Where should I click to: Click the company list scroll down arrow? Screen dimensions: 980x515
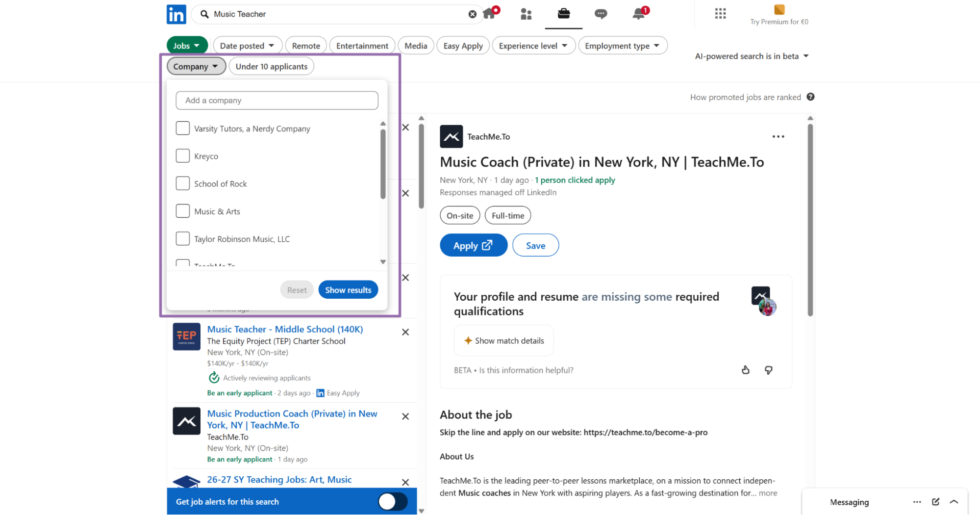[x=383, y=262]
